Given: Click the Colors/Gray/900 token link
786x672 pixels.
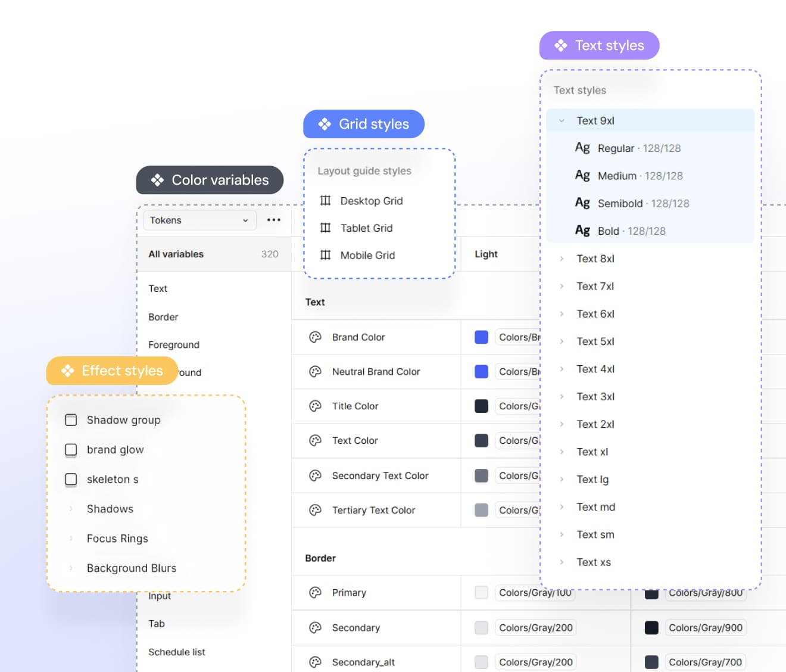Looking at the screenshot, I should click(706, 627).
